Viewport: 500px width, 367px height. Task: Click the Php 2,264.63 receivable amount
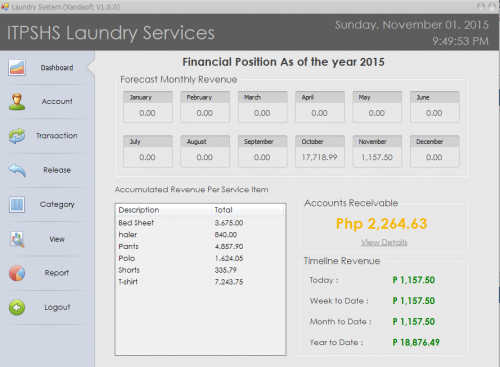click(x=381, y=224)
